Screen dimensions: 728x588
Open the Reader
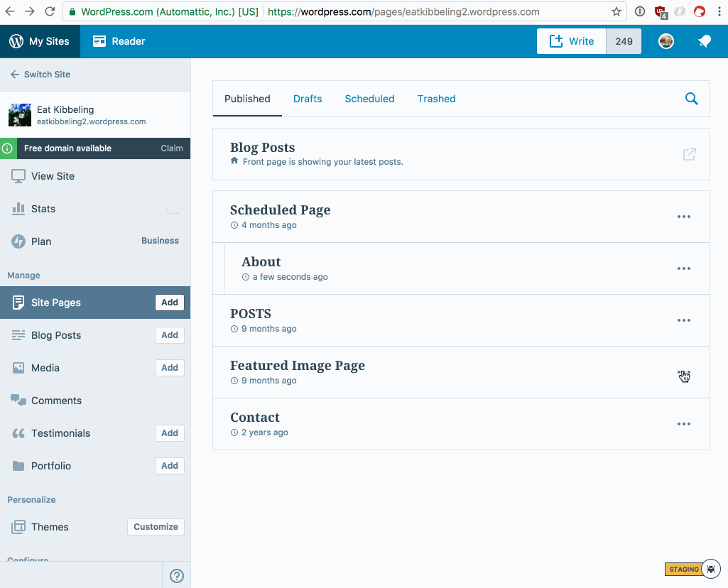pyautogui.click(x=119, y=41)
